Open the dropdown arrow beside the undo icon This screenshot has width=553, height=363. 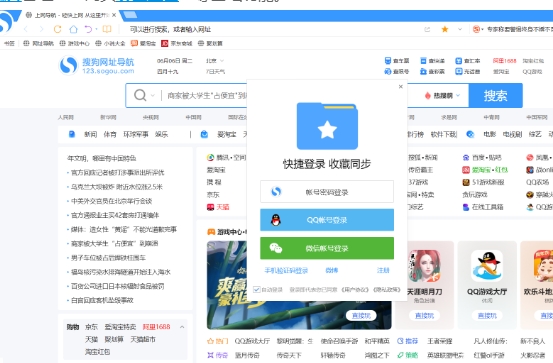coord(96,29)
